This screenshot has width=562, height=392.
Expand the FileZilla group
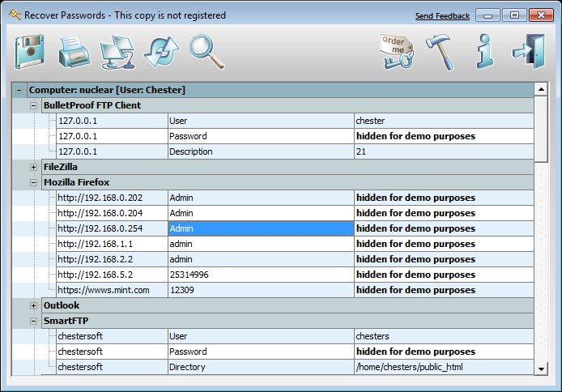(x=33, y=167)
